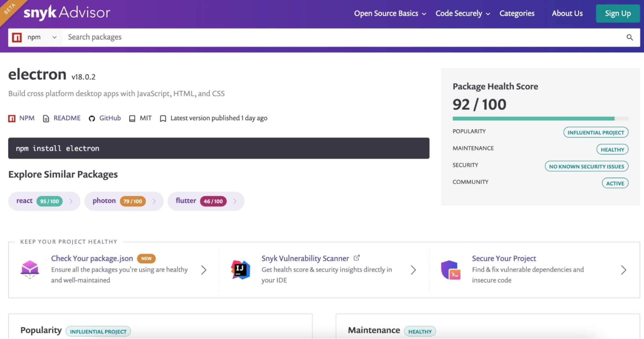Image resolution: width=644 pixels, height=339 pixels.
Task: Open the photon similar package
Action: point(104,201)
